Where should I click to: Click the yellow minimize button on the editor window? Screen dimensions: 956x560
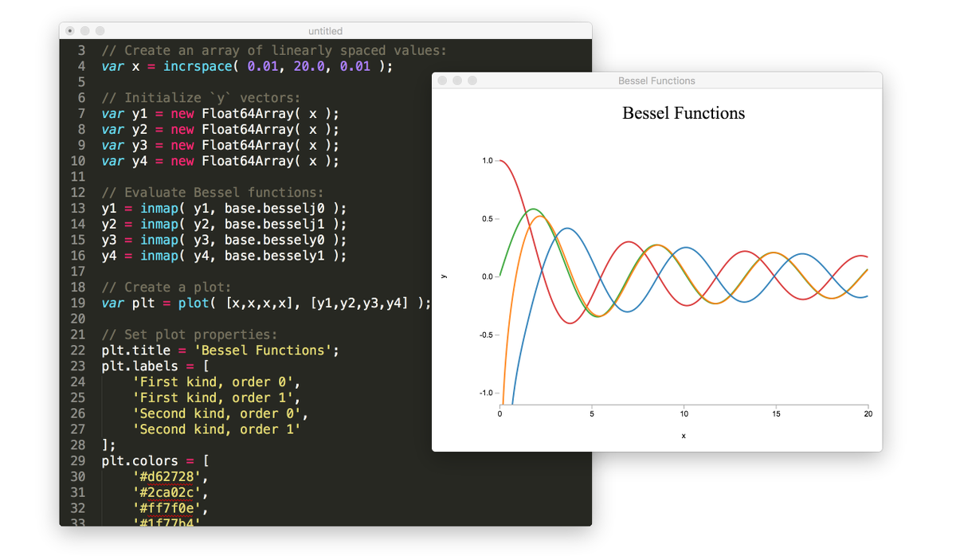click(84, 30)
